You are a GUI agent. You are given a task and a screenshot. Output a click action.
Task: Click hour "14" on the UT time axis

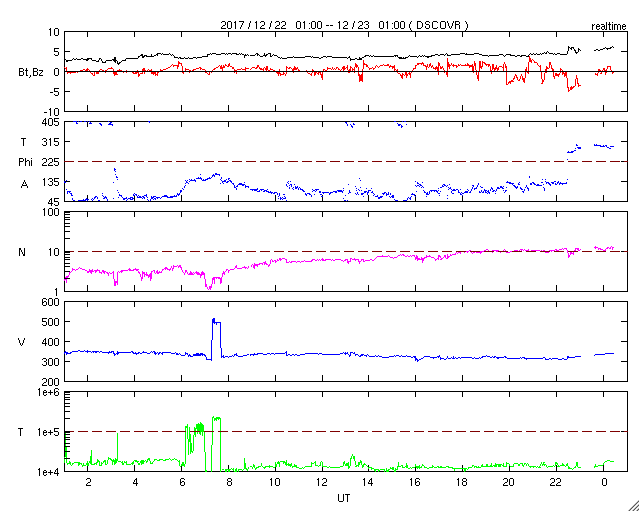click(x=369, y=482)
